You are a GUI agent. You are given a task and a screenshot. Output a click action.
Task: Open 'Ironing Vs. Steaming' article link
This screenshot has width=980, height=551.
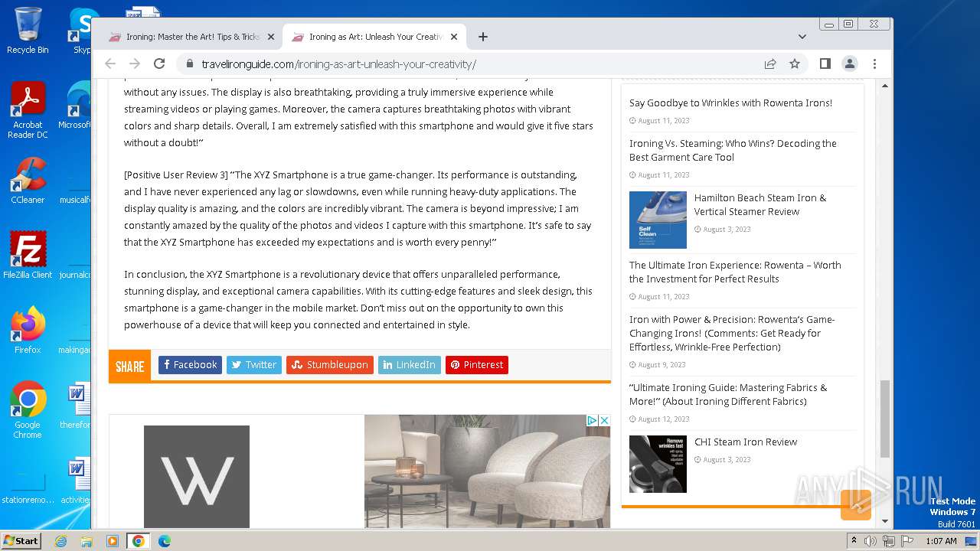click(x=733, y=150)
